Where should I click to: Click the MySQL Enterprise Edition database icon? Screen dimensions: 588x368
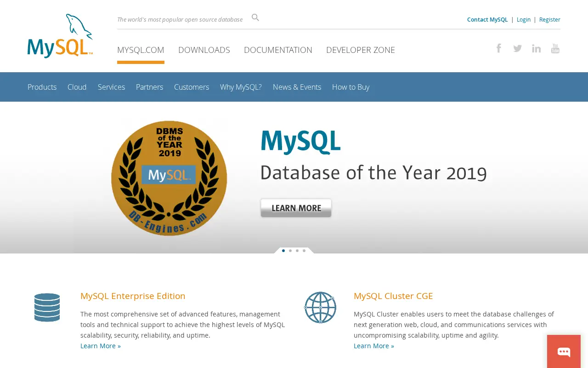coord(47,307)
